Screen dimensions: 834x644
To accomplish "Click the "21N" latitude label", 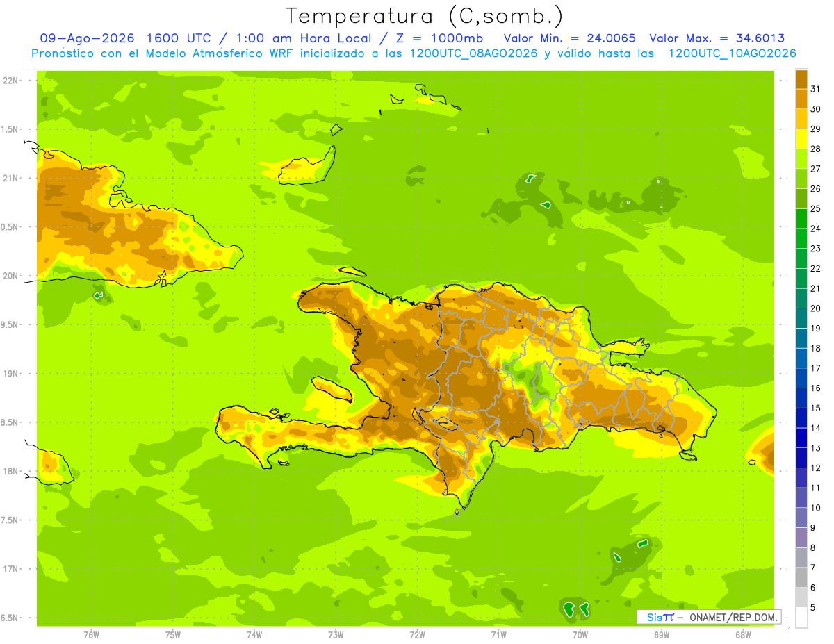I will click(10, 178).
